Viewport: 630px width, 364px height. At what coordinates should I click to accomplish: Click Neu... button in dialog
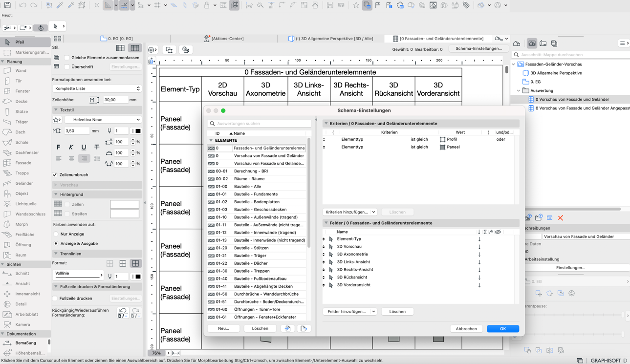point(223,329)
